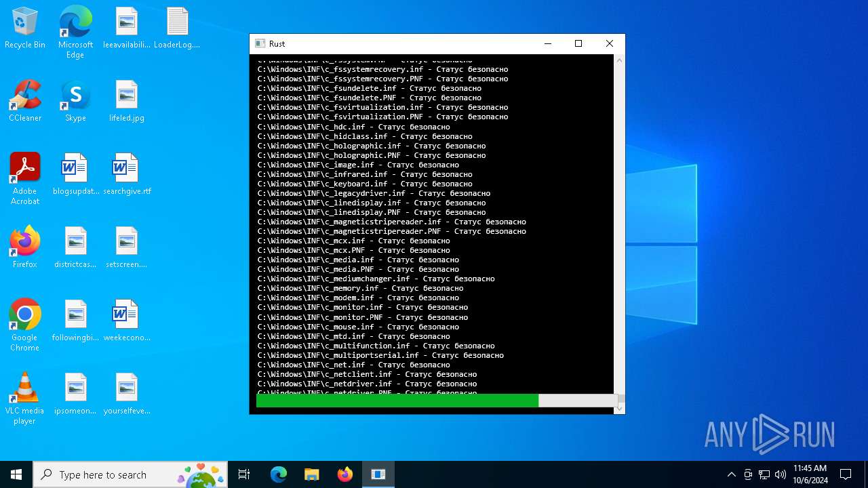The image size is (868, 488).
Task: Click the c_keyboard.inf log line
Action: pyautogui.click(x=365, y=184)
